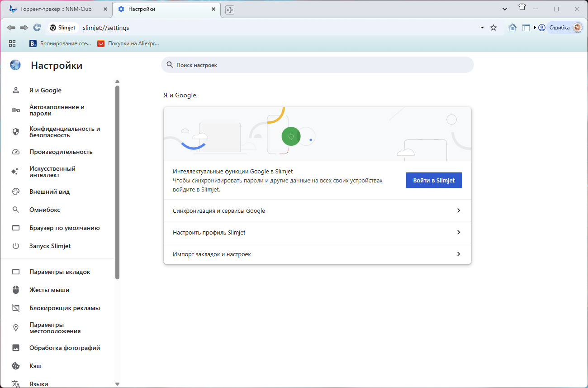
Task: Bookmark this page with the star icon
Action: (493, 28)
